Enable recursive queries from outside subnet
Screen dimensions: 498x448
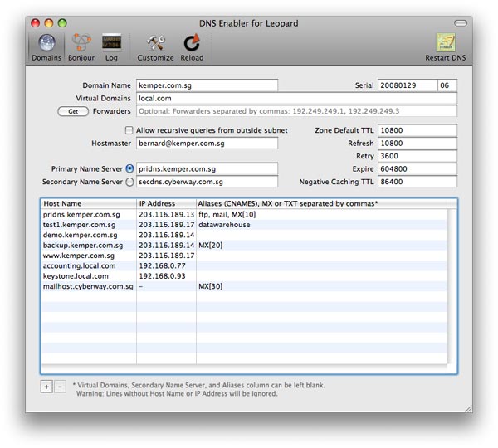click(129, 130)
